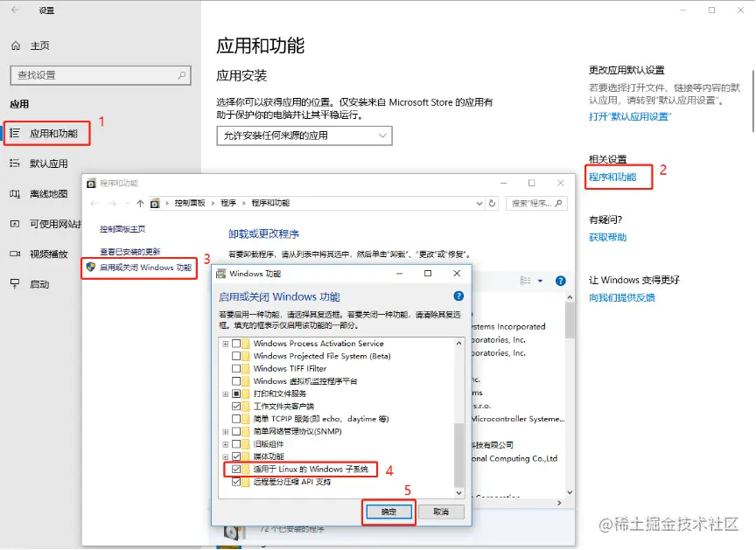Screen dimensions: 756x550
Task: Expand Windows Process Activation Service tree node
Action: click(225, 344)
